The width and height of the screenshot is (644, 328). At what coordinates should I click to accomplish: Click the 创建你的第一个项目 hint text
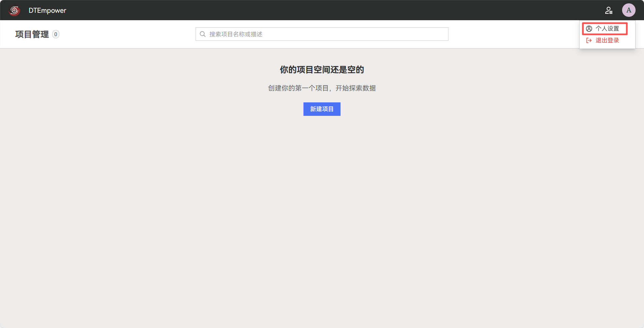322,88
